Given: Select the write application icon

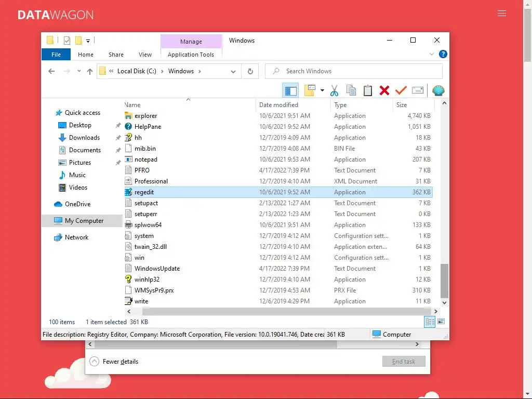Looking at the screenshot, I should (x=128, y=301).
